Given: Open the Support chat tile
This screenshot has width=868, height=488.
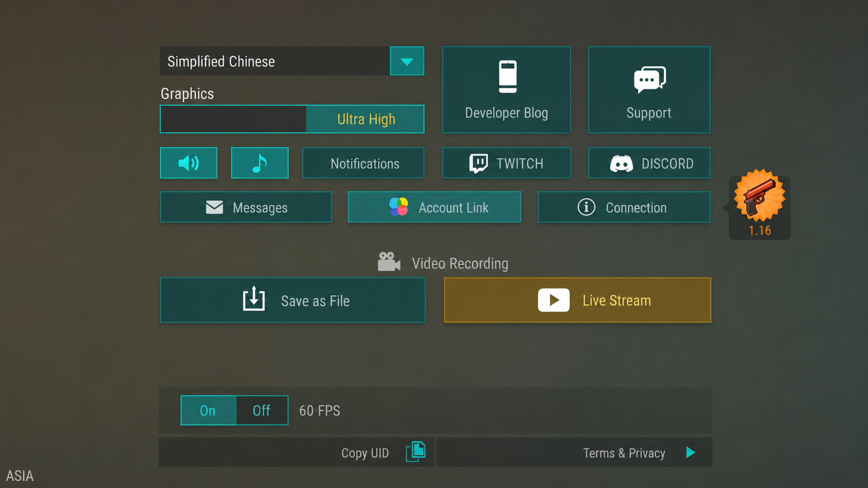Looking at the screenshot, I should (649, 90).
